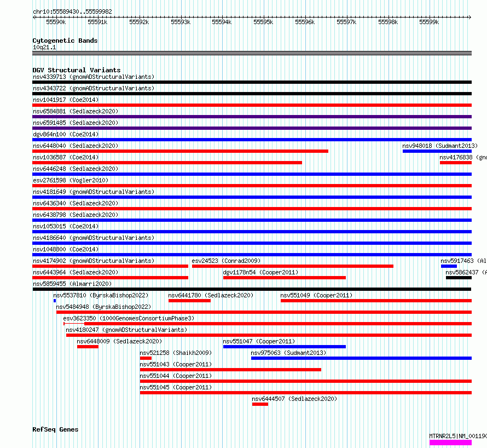This screenshot has height=448, width=487.
Task: Open the nsv6438798 (Sedlazeck2020) variant
Action: [76, 215]
